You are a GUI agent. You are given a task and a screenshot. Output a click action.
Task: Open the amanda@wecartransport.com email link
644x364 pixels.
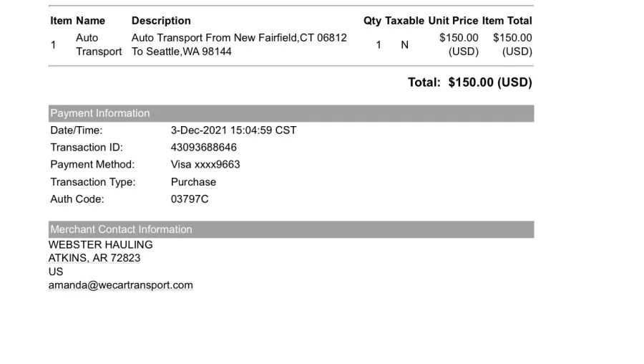pyautogui.click(x=121, y=285)
